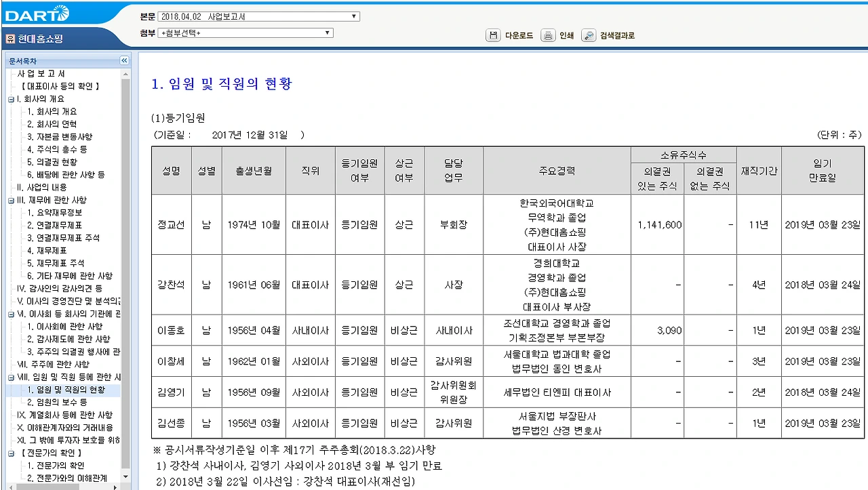Open 1. 전문가의 확인
The width and height of the screenshot is (868, 490).
click(56, 466)
